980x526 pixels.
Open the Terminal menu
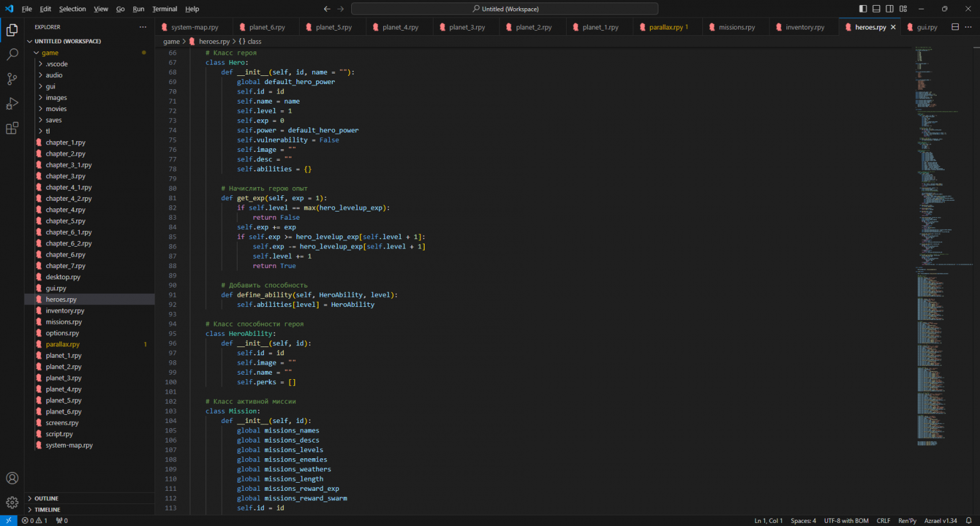pos(165,9)
